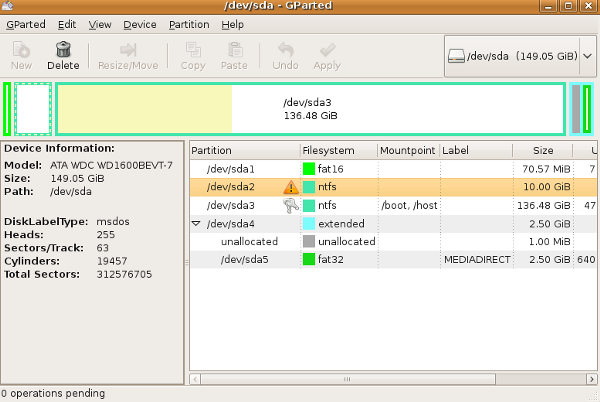Open the Partition menu

(x=189, y=24)
